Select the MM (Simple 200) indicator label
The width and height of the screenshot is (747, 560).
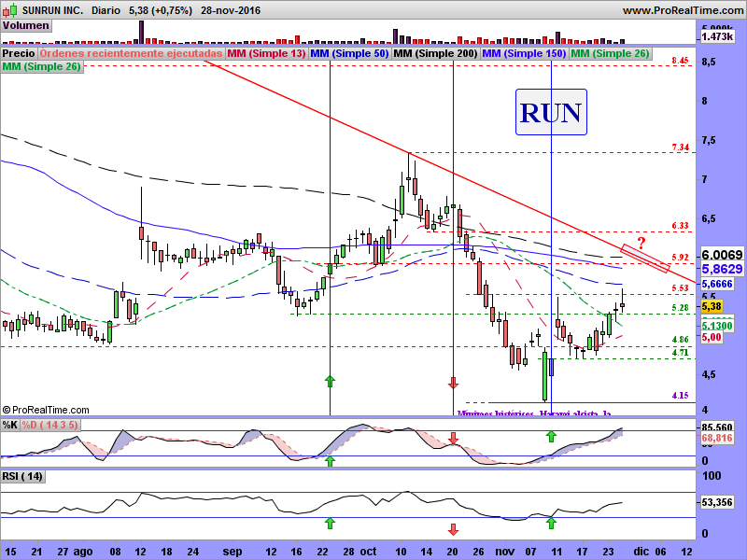point(435,53)
